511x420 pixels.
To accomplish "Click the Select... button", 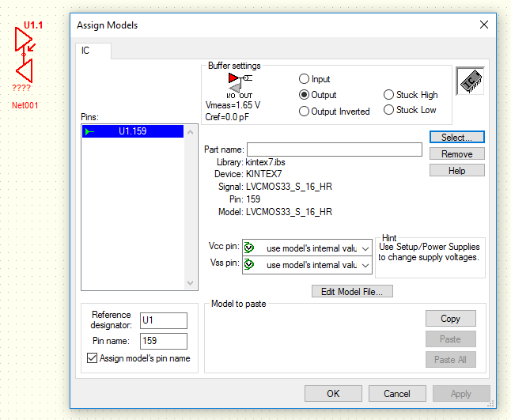I will point(456,137).
